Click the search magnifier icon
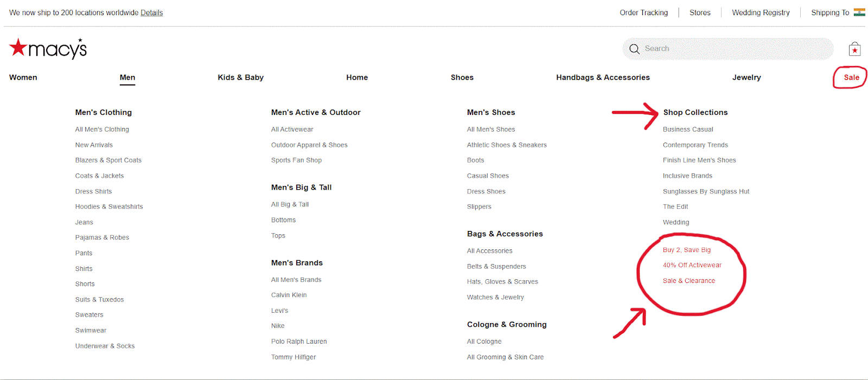This screenshot has height=380, width=868. click(x=634, y=49)
